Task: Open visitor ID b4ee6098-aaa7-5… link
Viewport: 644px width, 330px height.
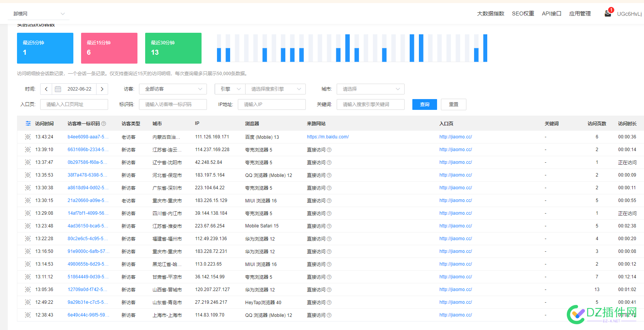Action: [x=88, y=137]
